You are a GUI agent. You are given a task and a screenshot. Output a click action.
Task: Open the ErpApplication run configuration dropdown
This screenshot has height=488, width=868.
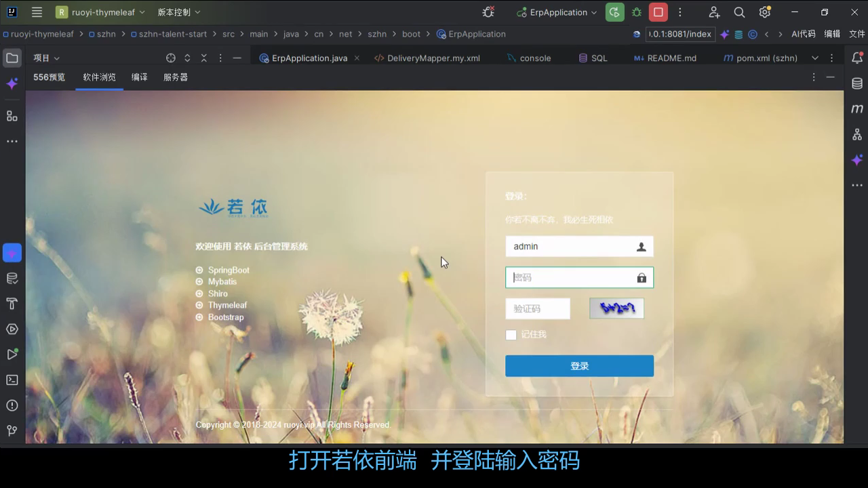557,12
